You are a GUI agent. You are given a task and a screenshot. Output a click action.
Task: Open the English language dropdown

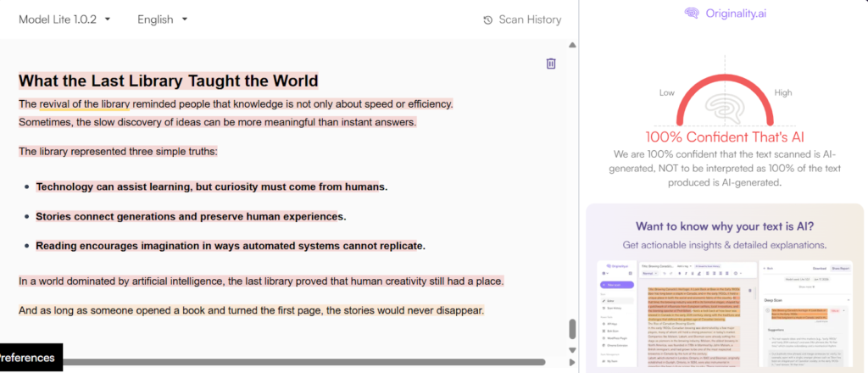point(163,19)
